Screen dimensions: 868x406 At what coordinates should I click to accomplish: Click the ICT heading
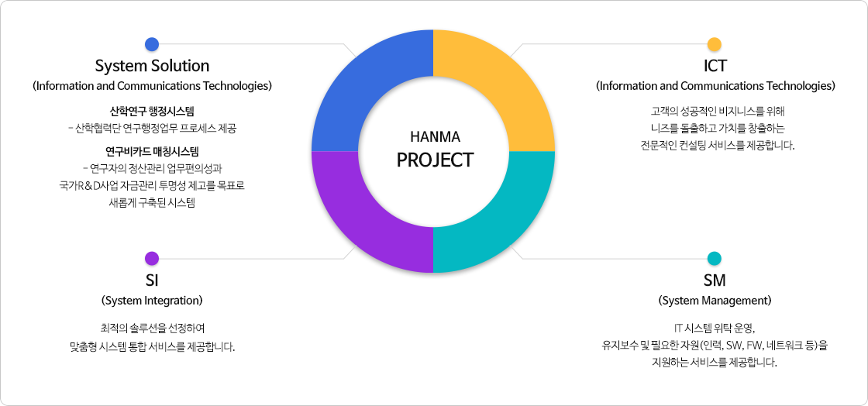click(715, 65)
